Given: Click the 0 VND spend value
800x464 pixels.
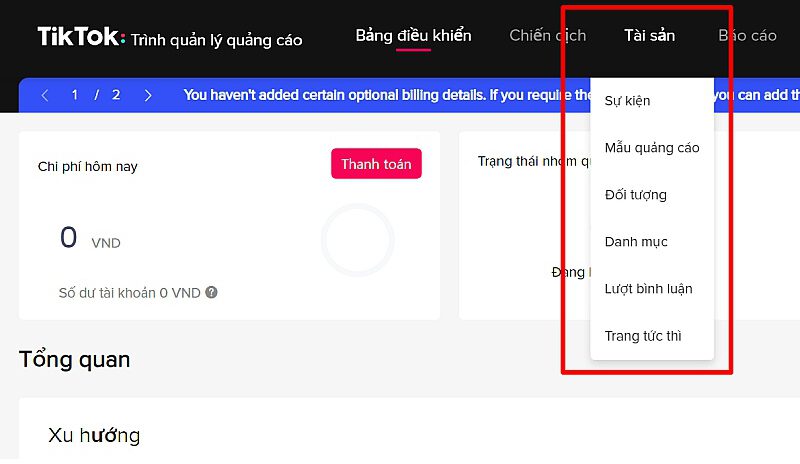Looking at the screenshot, I should pos(90,238).
